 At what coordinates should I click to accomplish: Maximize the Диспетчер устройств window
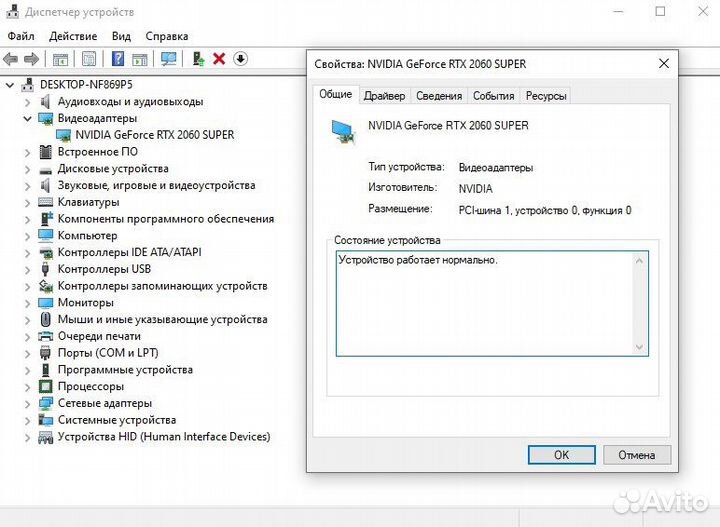pyautogui.click(x=660, y=11)
